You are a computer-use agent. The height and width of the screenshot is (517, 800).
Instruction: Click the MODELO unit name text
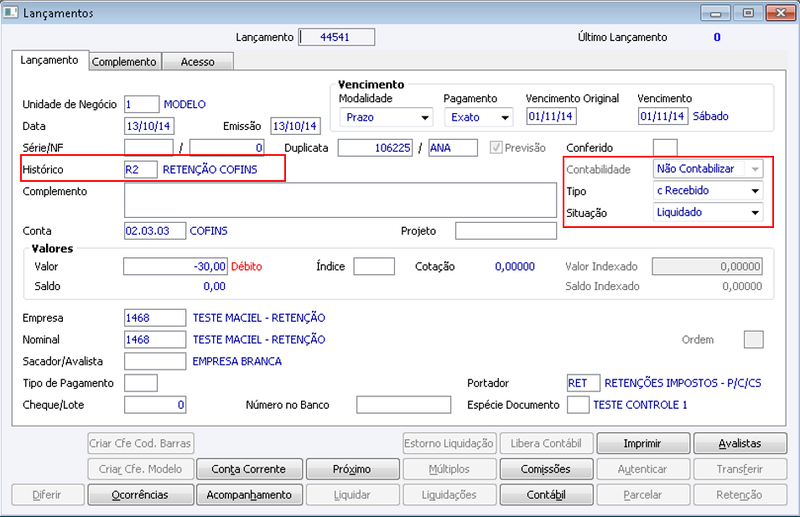click(x=185, y=105)
